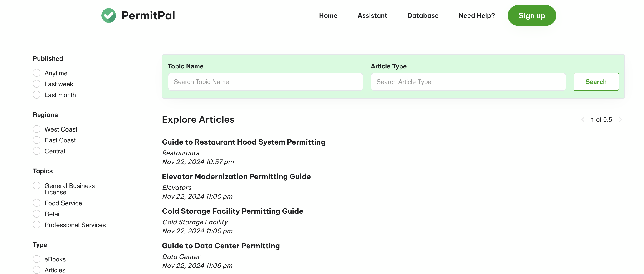Open Guide to Data Center Permitting
Image resolution: width=644 pixels, height=274 pixels.
[221, 246]
